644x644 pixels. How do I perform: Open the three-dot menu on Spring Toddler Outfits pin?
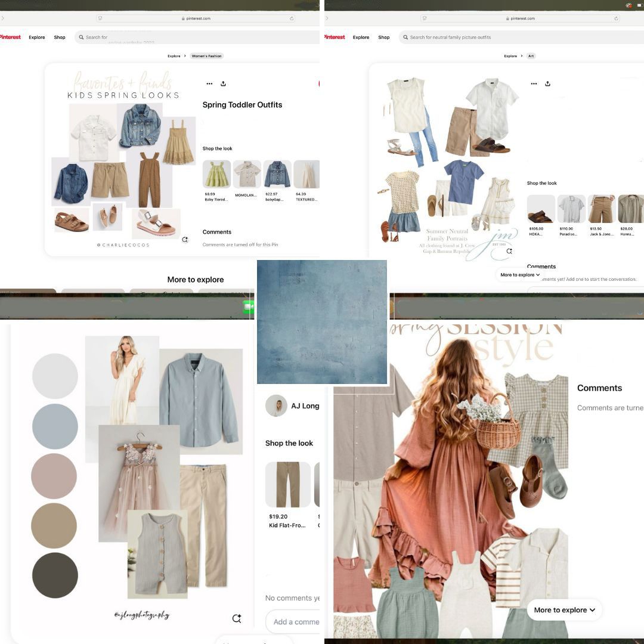click(x=209, y=83)
